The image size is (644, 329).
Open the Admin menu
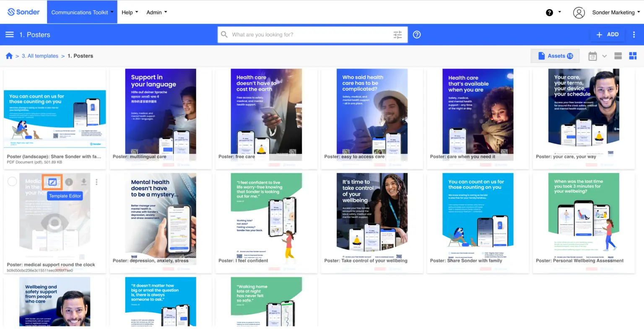[156, 12]
